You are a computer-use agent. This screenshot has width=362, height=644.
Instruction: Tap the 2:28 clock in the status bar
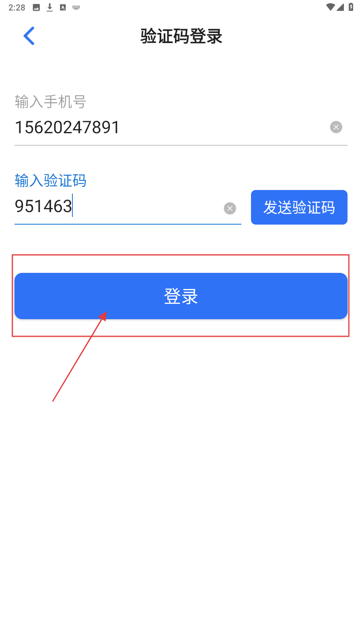pyautogui.click(x=17, y=7)
